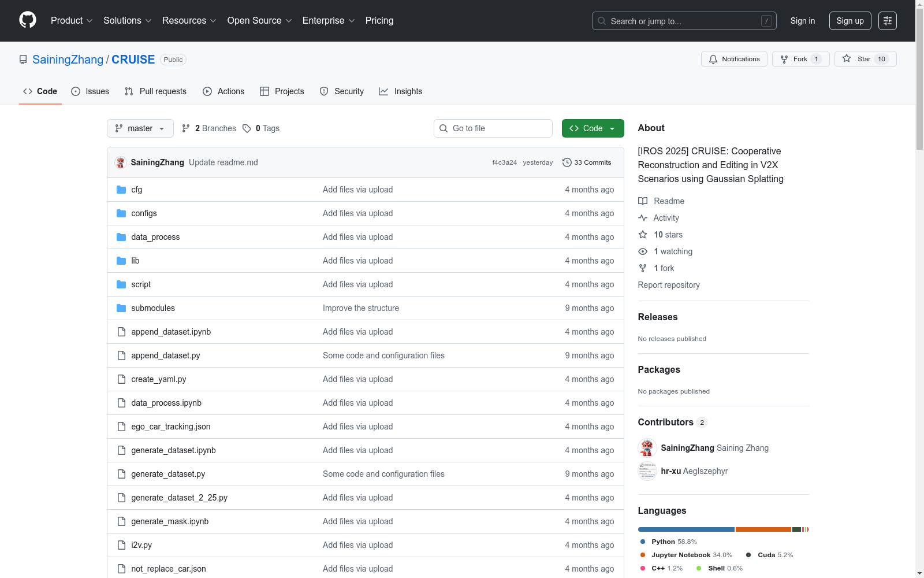This screenshot has width=924, height=578.
Task: Open the data_process folder
Action: coord(155,237)
